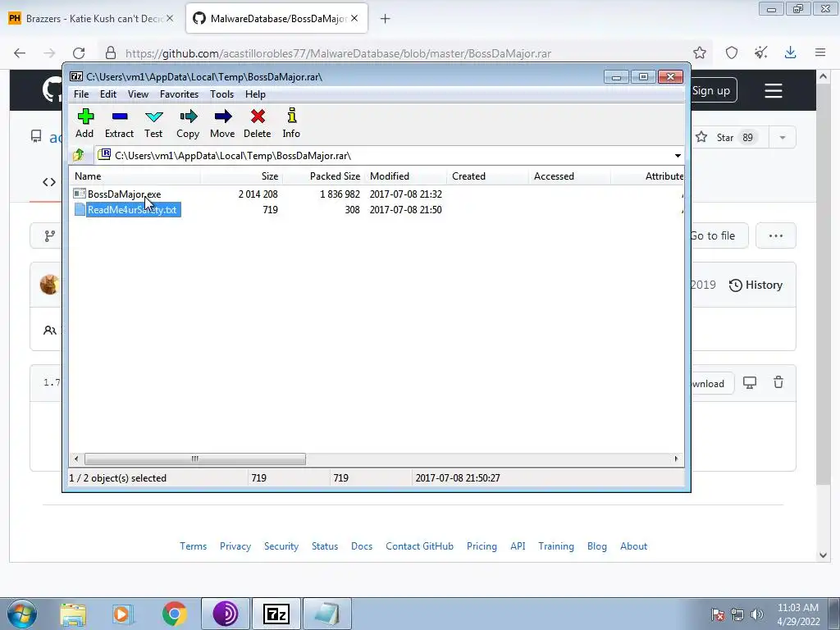Click the Add toolbar icon in 7-Zip
This screenshot has width=840, height=630.
point(85,116)
